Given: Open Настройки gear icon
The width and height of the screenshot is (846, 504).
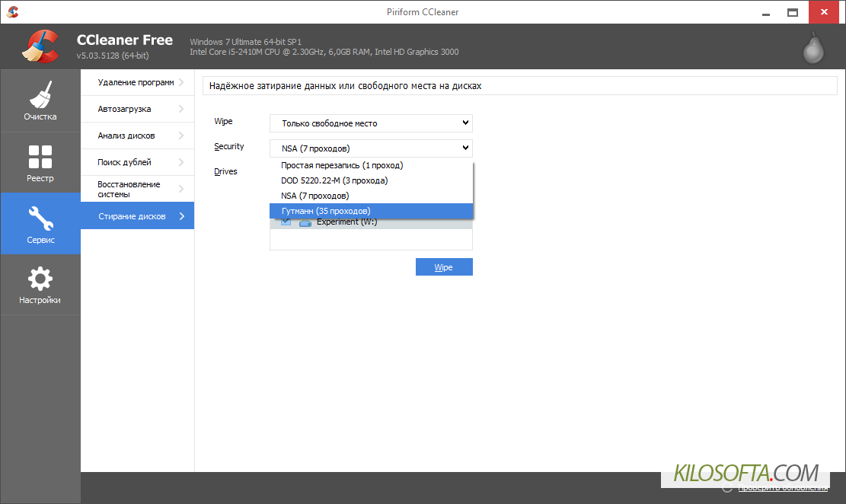Looking at the screenshot, I should click(x=40, y=279).
